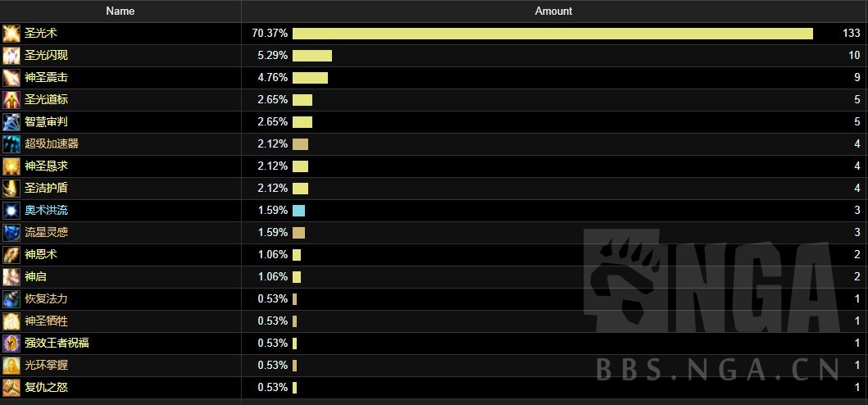Click the 圣光道标 spell icon

pos(11,100)
